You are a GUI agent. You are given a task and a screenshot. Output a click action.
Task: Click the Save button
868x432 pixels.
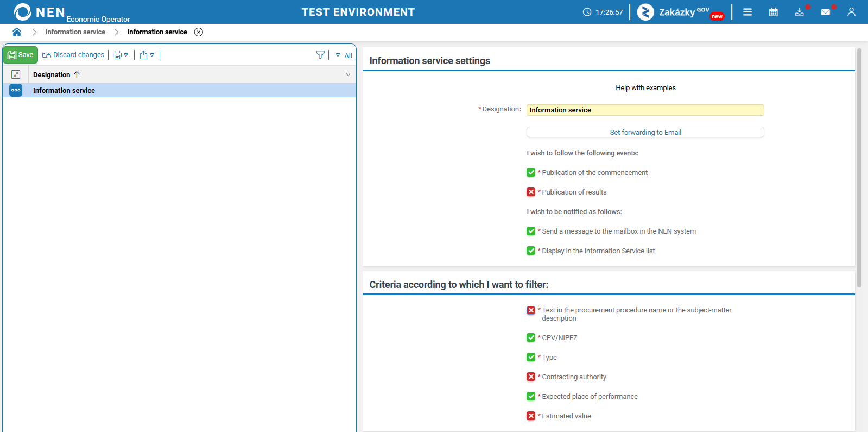click(21, 55)
